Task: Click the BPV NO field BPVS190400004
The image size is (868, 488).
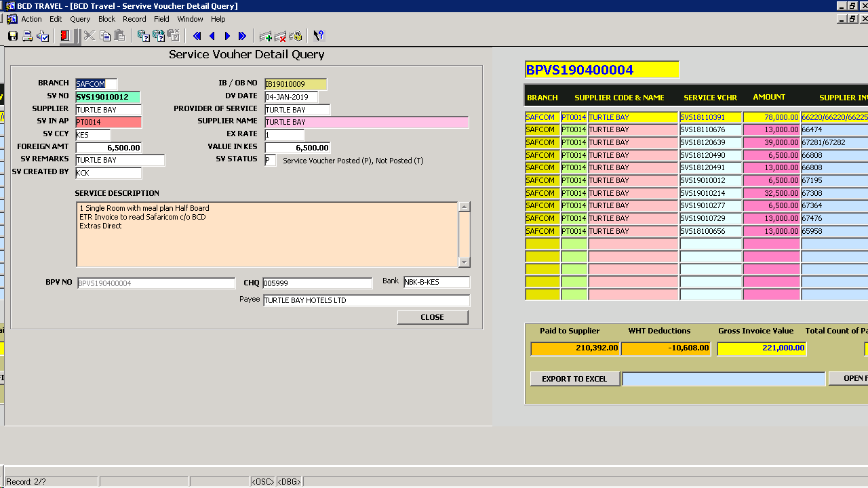Action: (x=157, y=283)
